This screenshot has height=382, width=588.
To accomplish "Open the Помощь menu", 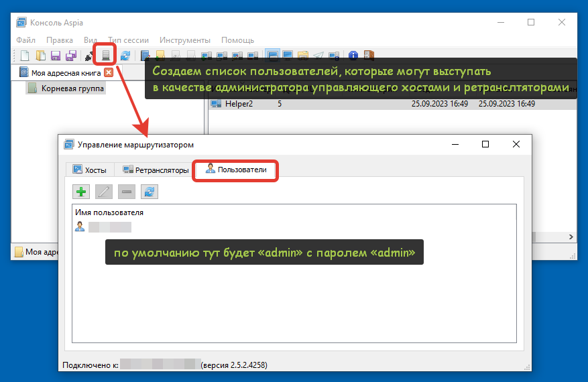I will (237, 40).
